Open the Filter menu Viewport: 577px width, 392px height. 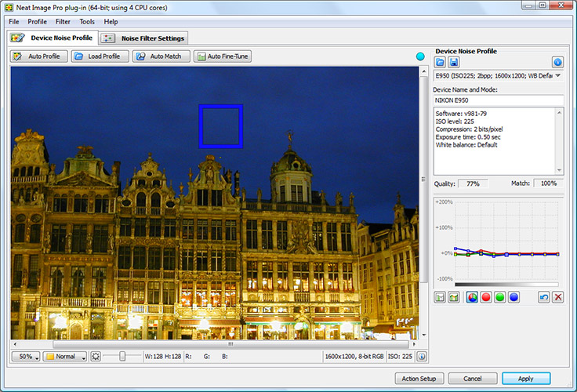(x=63, y=22)
